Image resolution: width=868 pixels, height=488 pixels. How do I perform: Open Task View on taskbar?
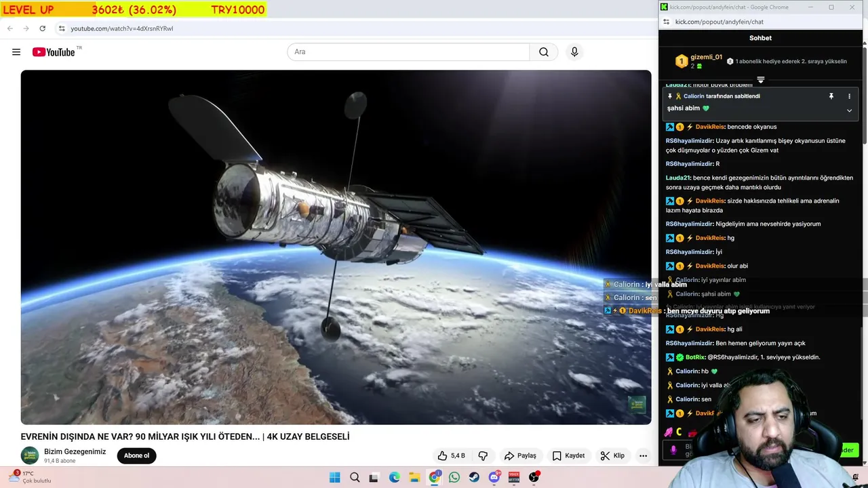(374, 477)
